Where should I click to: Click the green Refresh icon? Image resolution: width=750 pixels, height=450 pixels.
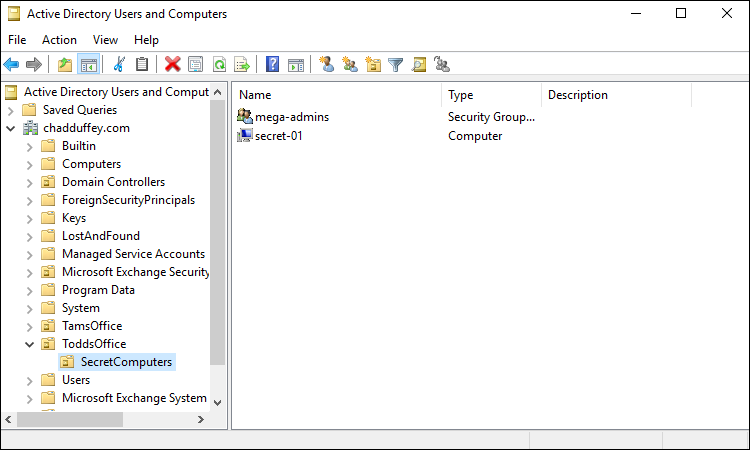(x=220, y=64)
